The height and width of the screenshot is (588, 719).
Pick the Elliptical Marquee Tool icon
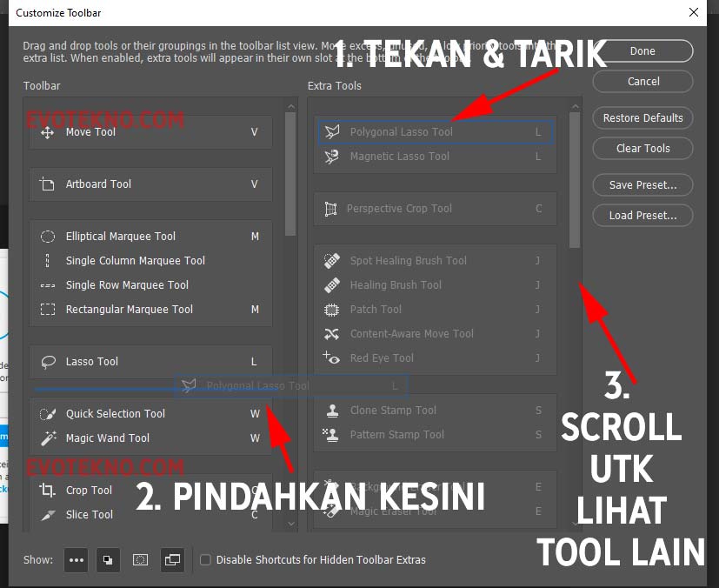48,237
